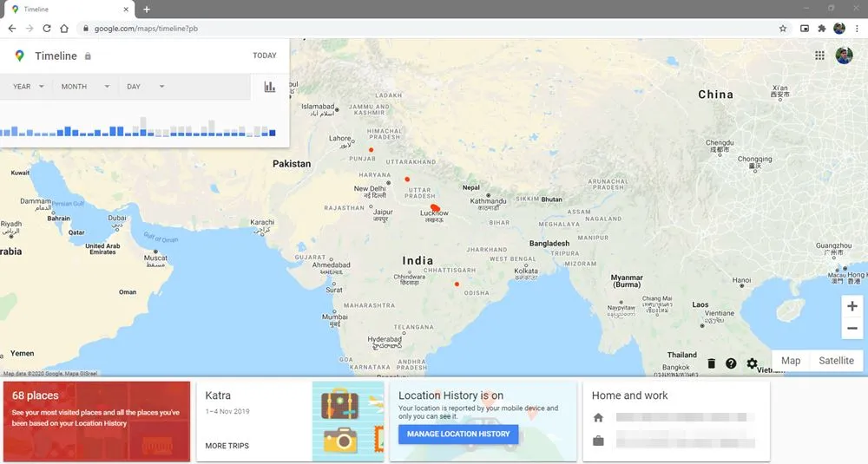Select the Timeline browser tab
This screenshot has height=464, width=868.
69,10
